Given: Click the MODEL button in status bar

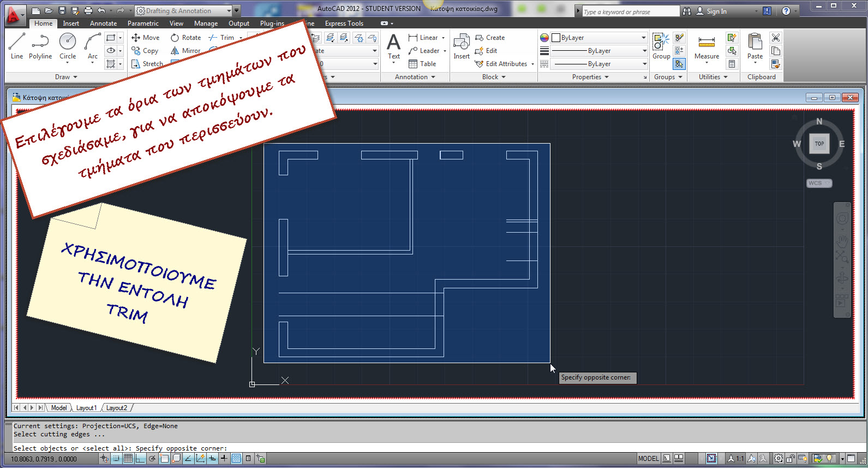Looking at the screenshot, I should click(x=649, y=459).
